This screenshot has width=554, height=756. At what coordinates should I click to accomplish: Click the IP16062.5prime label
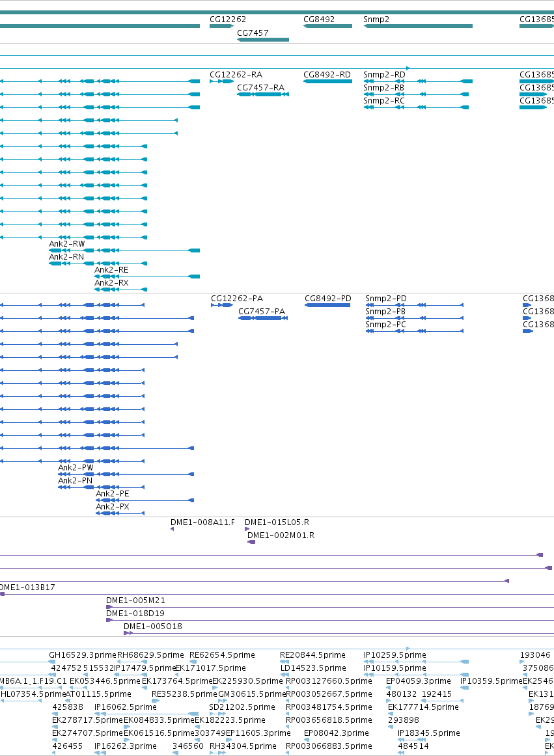(126, 707)
